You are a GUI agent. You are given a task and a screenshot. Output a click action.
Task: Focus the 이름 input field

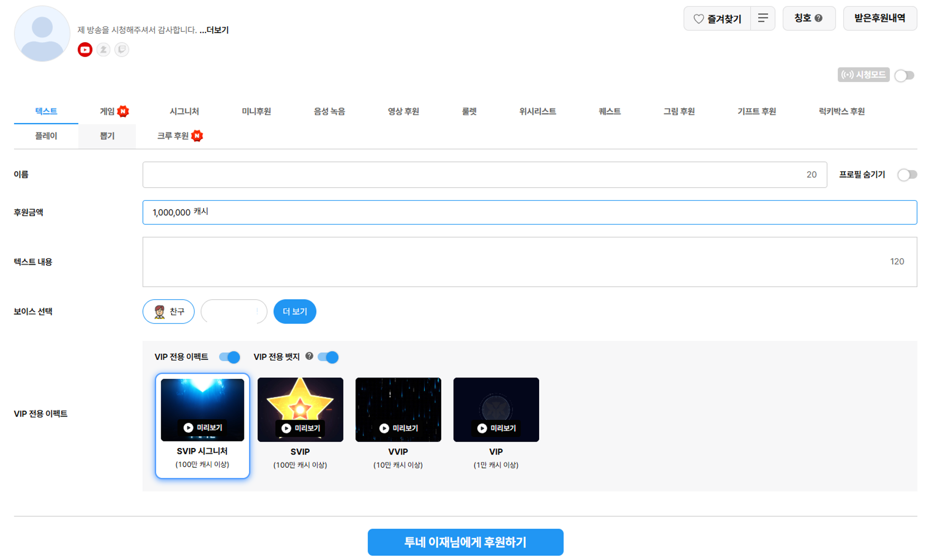coord(484,175)
